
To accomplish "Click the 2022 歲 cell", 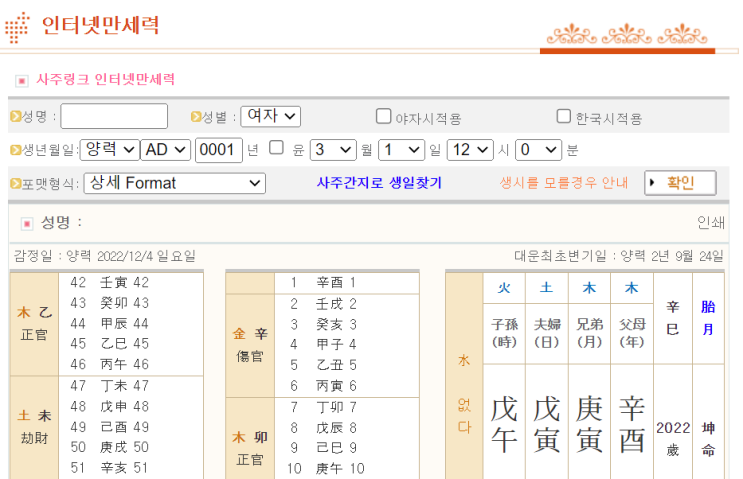I will 673,438.
